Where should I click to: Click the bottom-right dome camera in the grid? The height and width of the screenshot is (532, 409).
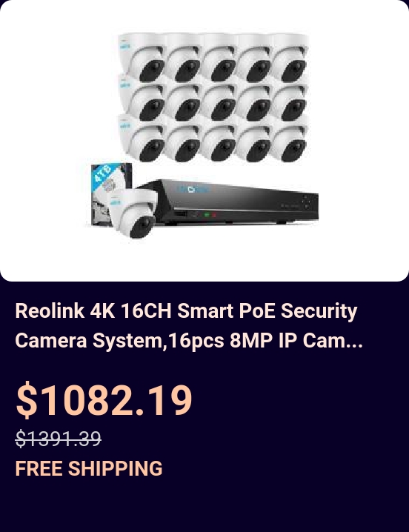click(289, 142)
